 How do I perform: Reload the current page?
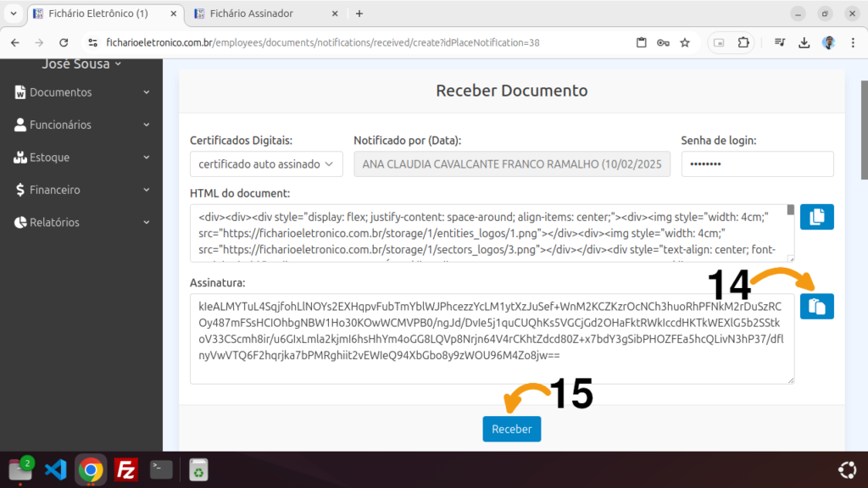click(64, 42)
